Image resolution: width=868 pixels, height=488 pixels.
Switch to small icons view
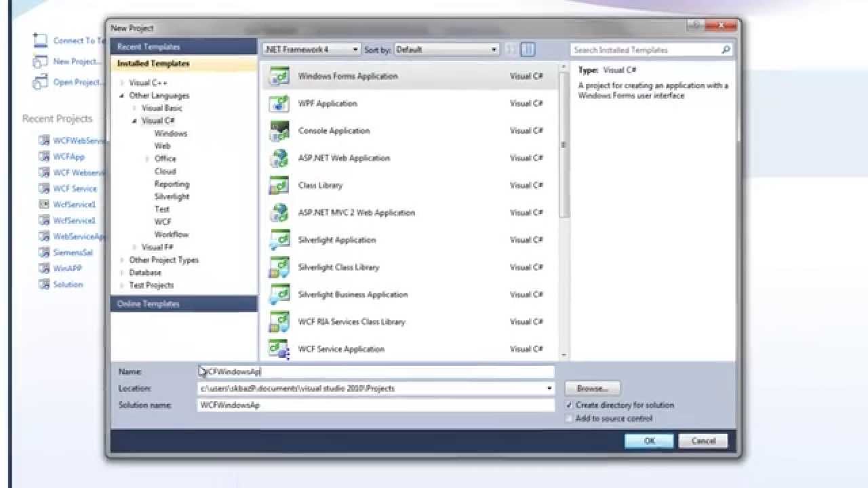click(511, 49)
